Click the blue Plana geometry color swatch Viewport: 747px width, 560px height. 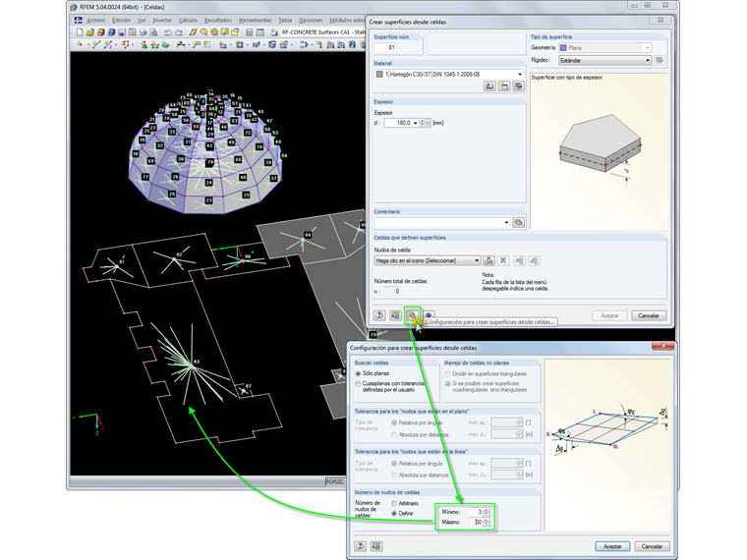coord(563,47)
